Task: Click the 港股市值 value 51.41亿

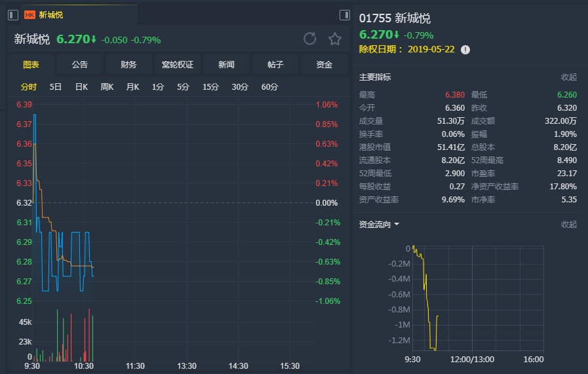Action: [451, 147]
